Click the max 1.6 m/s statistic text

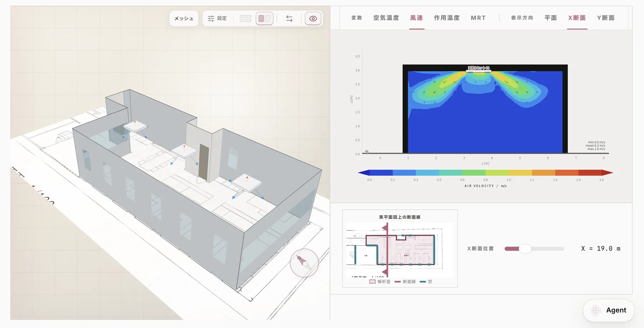pos(596,149)
